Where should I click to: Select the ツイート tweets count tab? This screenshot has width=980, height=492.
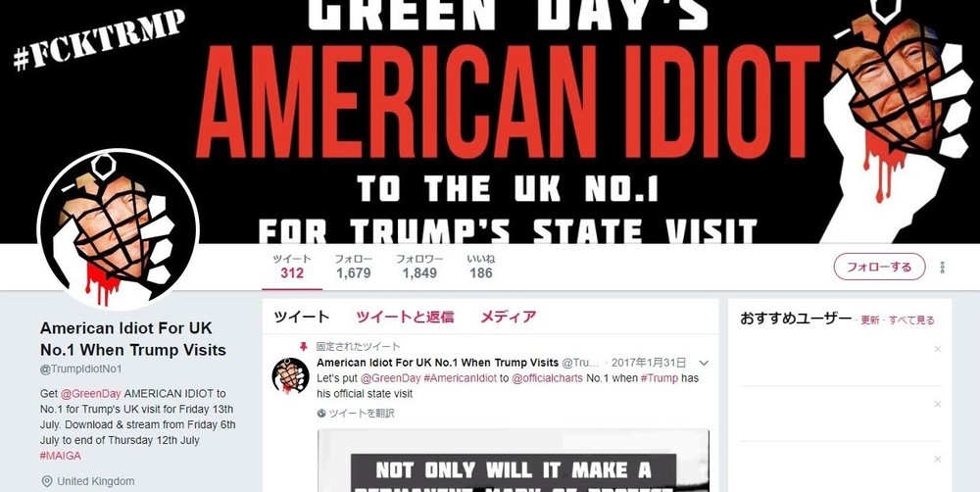coord(292,267)
